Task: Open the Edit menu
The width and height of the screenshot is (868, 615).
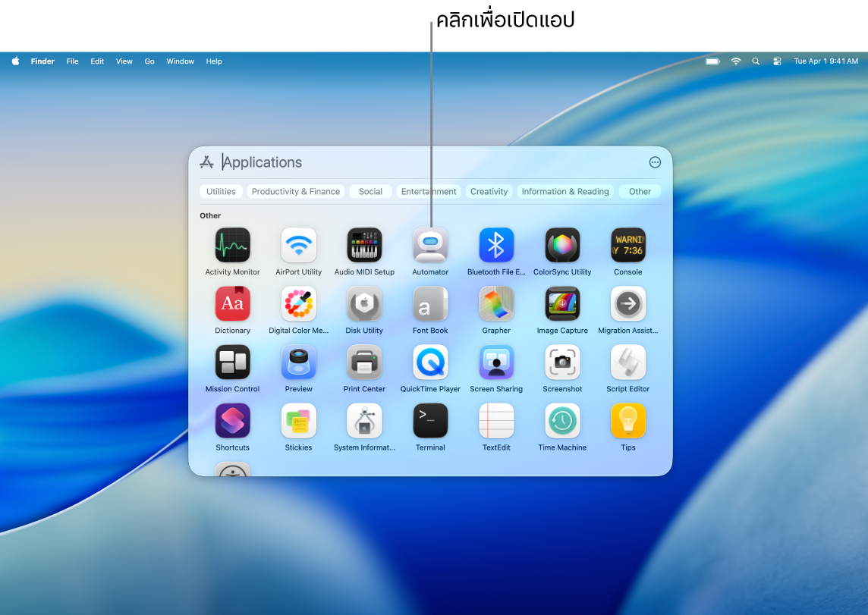Action: 97,61
